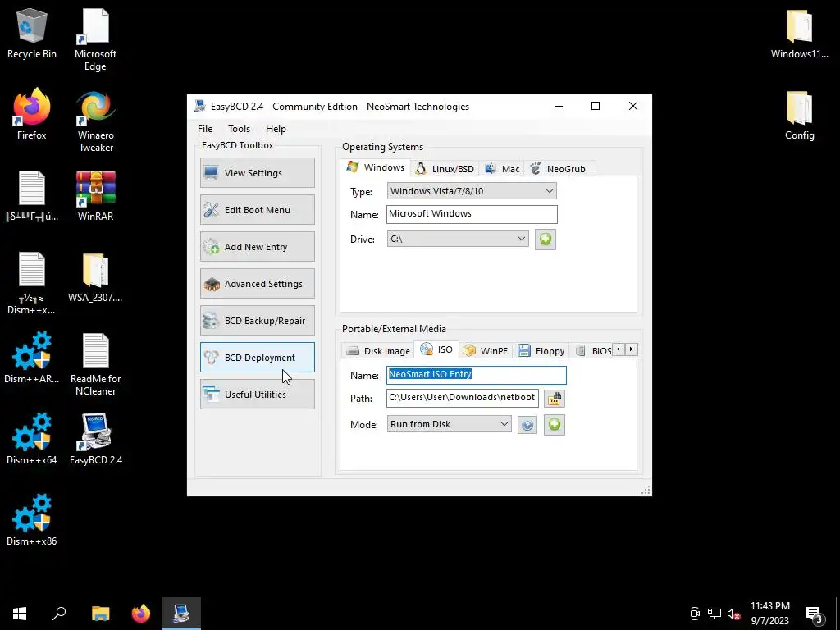840x630 pixels.
Task: Select the Config folder on desktop
Action: point(799,116)
